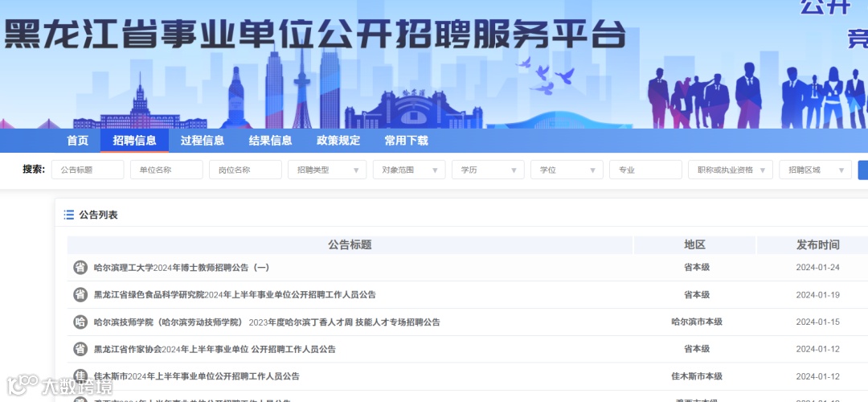Expand the 招聘类型 dropdown
This screenshot has width=868, height=402.
[x=327, y=170]
